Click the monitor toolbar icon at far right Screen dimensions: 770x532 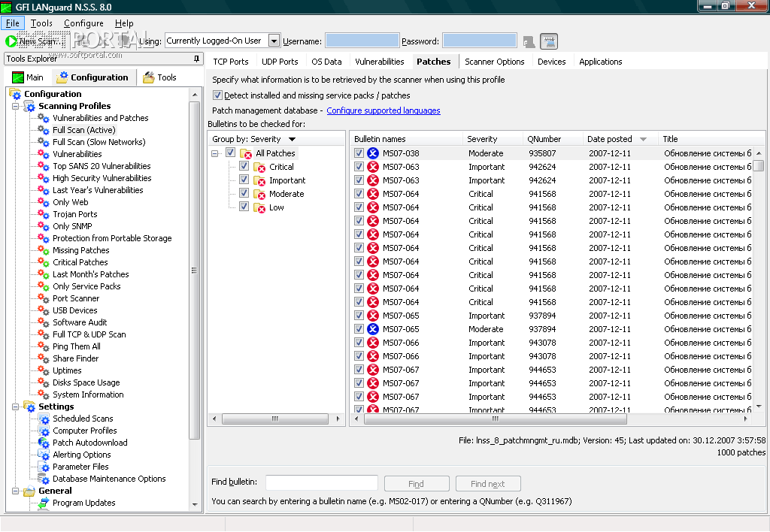pos(549,42)
